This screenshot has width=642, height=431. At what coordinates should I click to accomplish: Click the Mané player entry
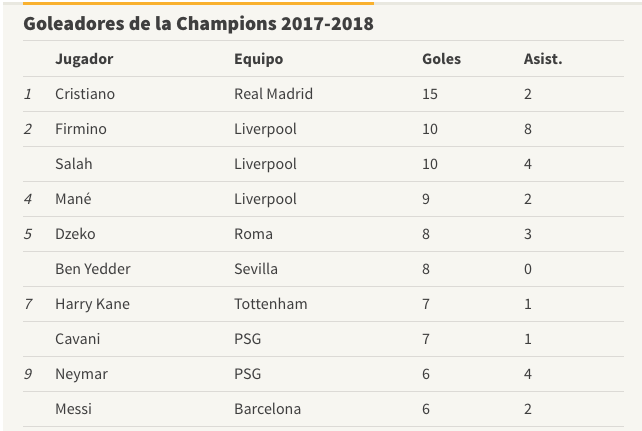click(73, 199)
